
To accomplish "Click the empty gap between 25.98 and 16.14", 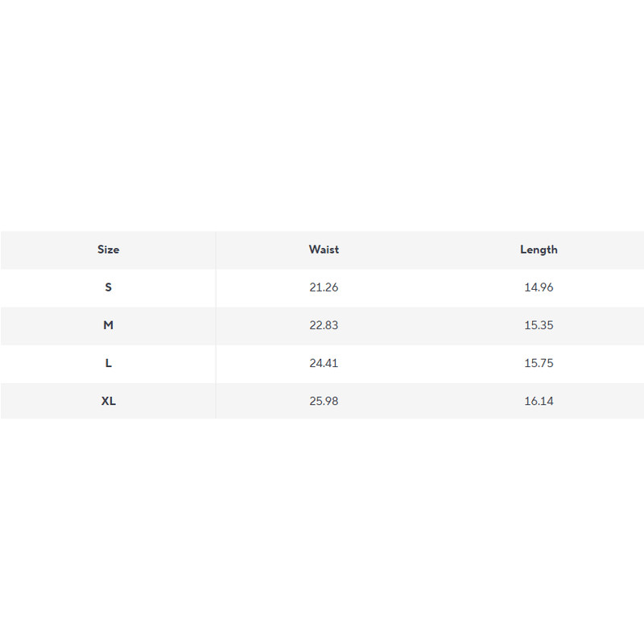I will (431, 401).
